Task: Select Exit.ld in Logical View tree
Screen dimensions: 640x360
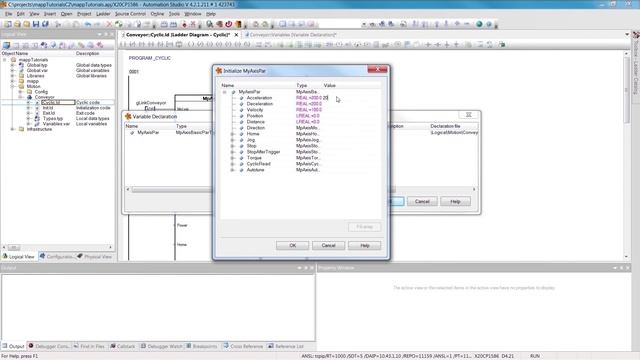Action: coord(49,113)
